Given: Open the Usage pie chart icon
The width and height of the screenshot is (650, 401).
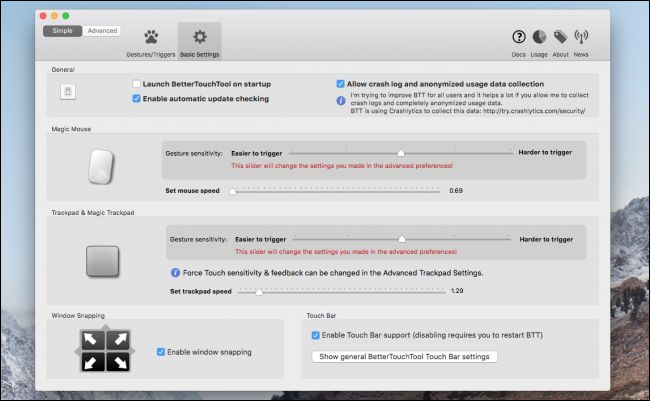Looking at the screenshot, I should tap(540, 37).
